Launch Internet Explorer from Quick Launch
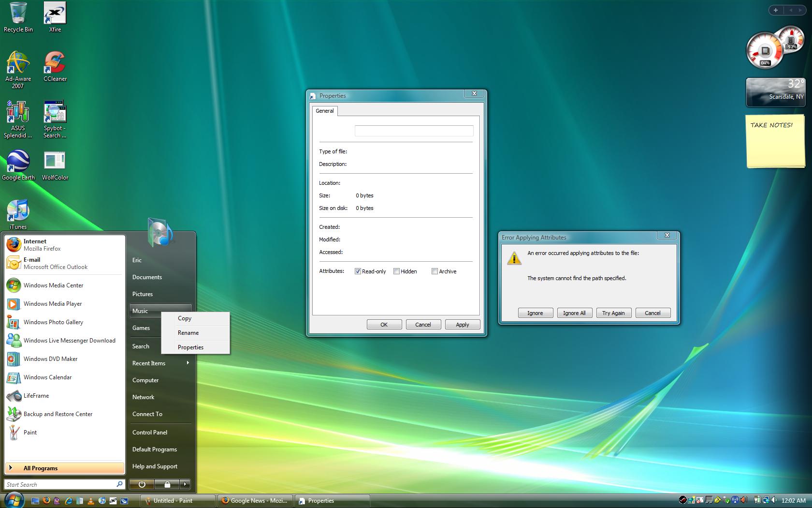The image size is (812, 508). [69, 501]
